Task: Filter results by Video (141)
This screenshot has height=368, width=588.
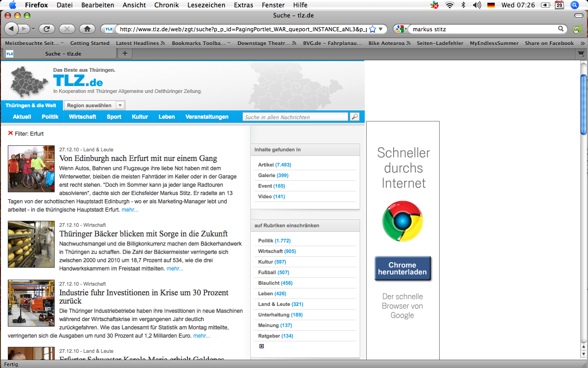Action: coord(271,196)
